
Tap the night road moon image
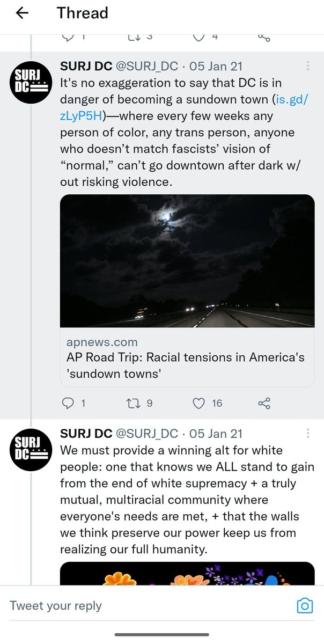coord(187,261)
